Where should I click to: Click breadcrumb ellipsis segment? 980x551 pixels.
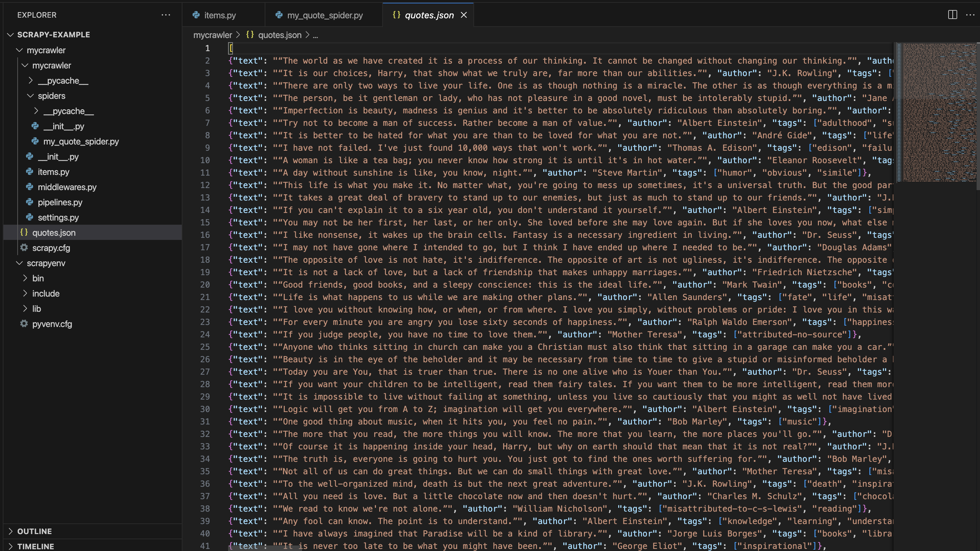click(x=315, y=35)
